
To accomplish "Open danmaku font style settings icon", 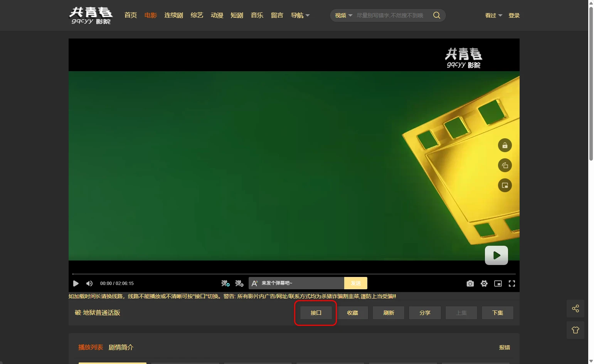I will 254,283.
